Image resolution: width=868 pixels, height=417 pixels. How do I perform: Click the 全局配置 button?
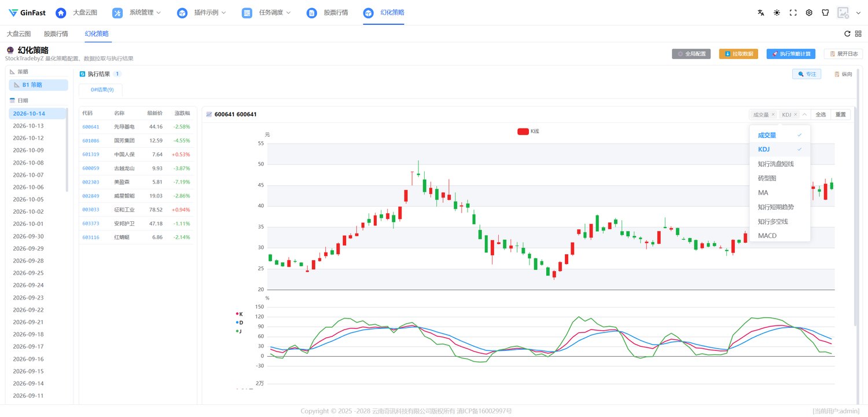(691, 54)
